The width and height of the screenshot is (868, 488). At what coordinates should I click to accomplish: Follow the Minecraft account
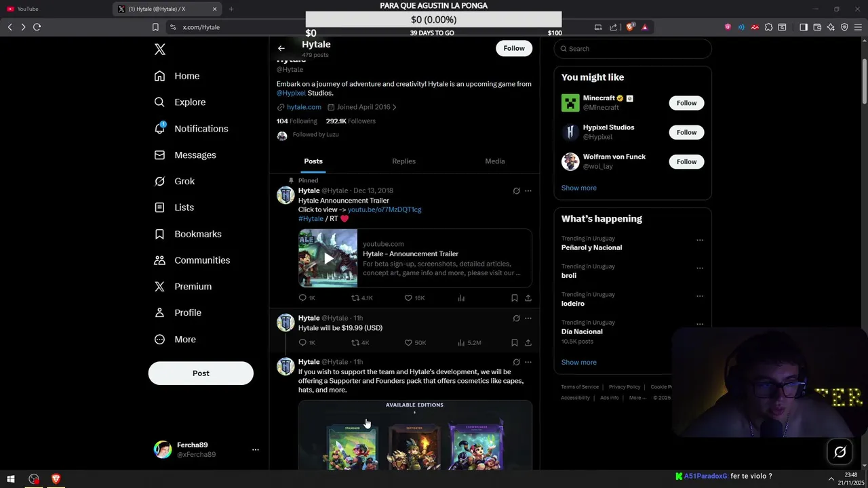[686, 103]
